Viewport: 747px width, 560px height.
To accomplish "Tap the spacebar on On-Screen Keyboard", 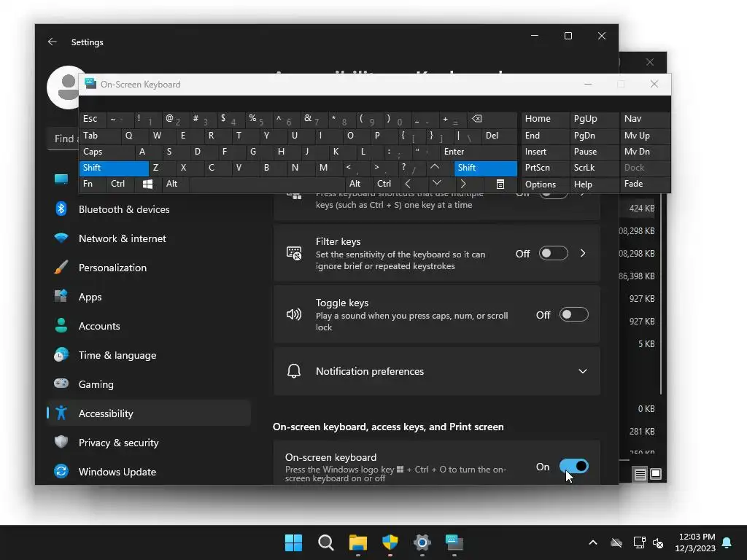I will click(267, 184).
